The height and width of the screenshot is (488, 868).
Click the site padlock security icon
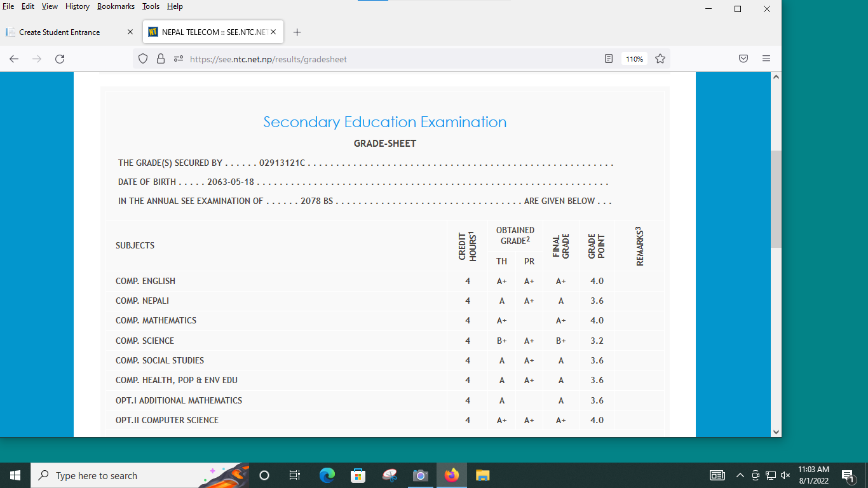coord(161,59)
